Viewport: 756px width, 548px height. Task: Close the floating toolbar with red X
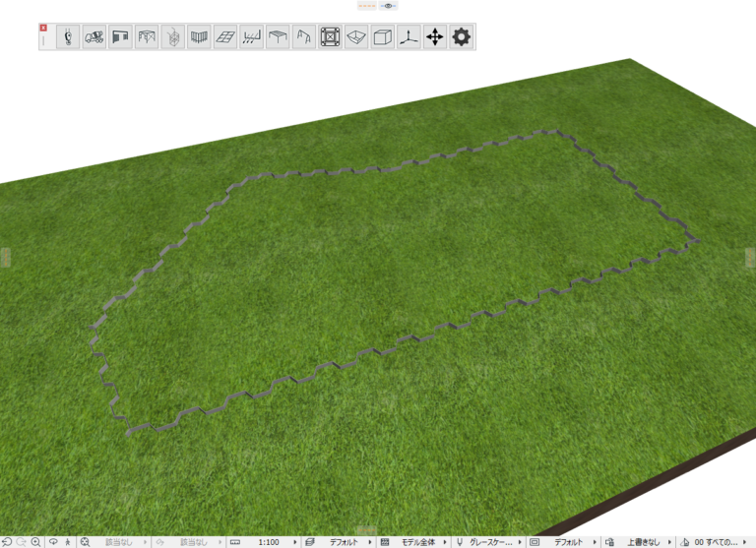pos(43,28)
